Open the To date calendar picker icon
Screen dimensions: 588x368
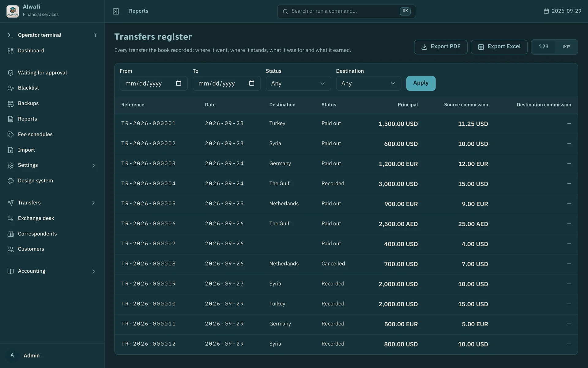point(252,83)
